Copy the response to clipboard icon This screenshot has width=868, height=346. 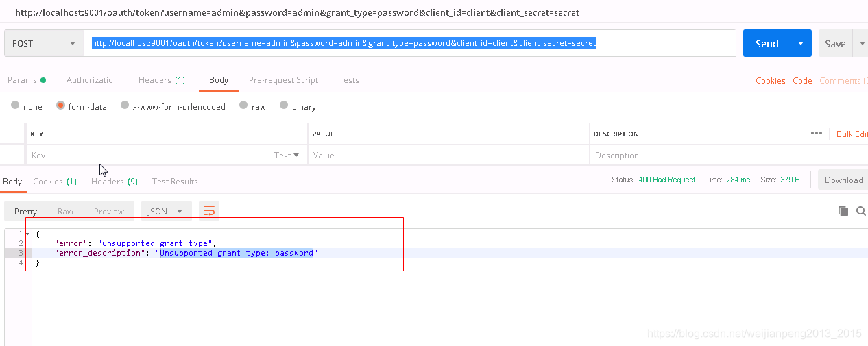click(x=843, y=211)
